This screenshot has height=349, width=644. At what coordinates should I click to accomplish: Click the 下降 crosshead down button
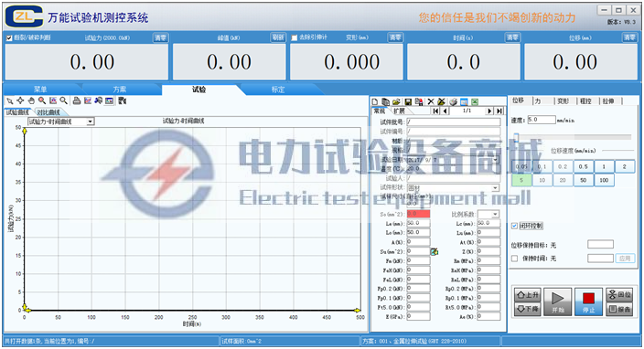click(527, 309)
